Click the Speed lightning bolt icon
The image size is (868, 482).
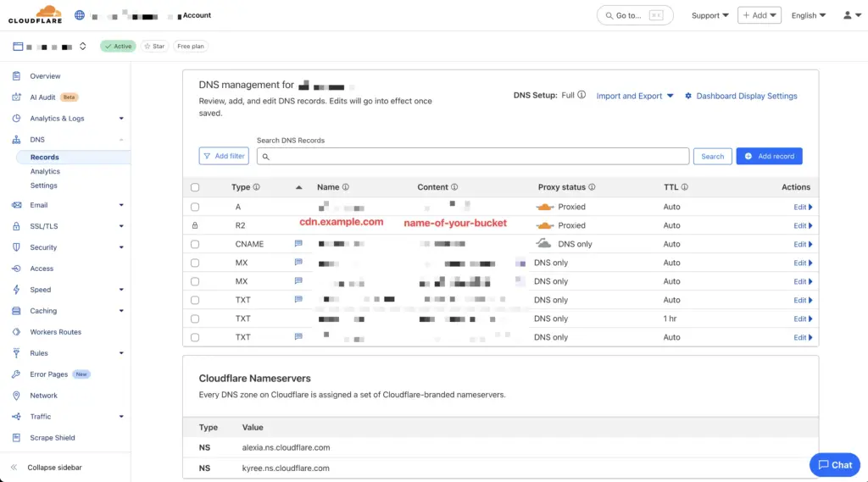17,290
